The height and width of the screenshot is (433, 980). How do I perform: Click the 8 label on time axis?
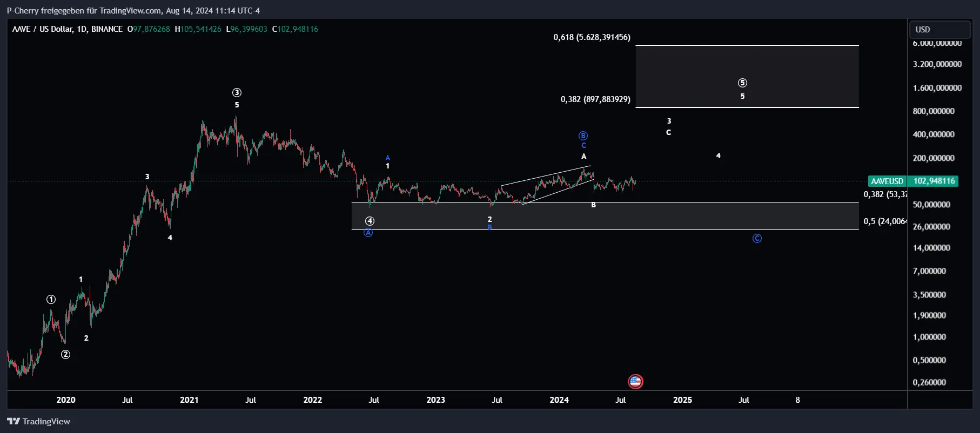pyautogui.click(x=798, y=400)
